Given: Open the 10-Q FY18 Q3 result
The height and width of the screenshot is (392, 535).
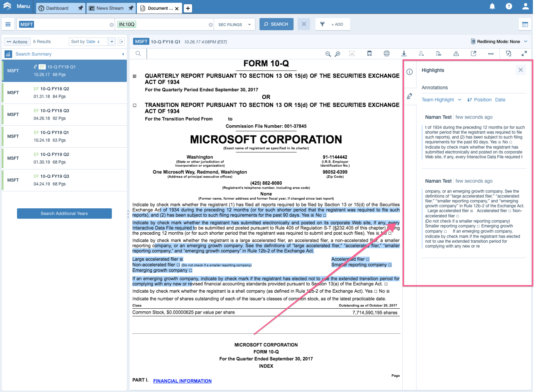Looking at the screenshot, I should click(x=65, y=115).
